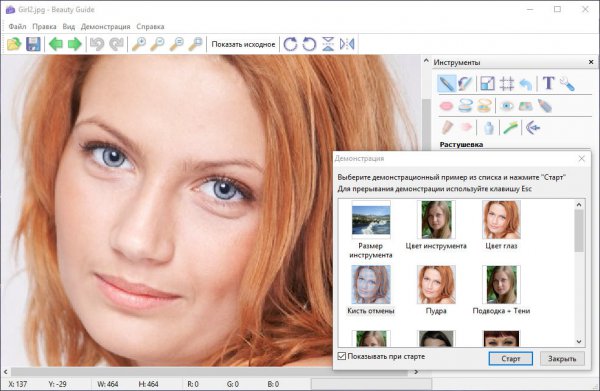The width and height of the screenshot is (600, 391).
Task: Redo the action in the top toolbar
Action: click(116, 44)
